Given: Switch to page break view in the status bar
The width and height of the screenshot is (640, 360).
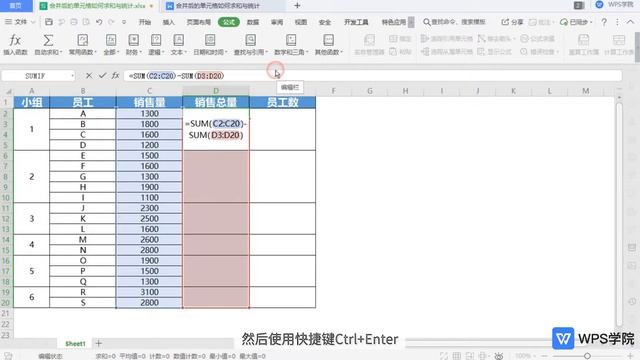Looking at the screenshot, I should point(470,356).
